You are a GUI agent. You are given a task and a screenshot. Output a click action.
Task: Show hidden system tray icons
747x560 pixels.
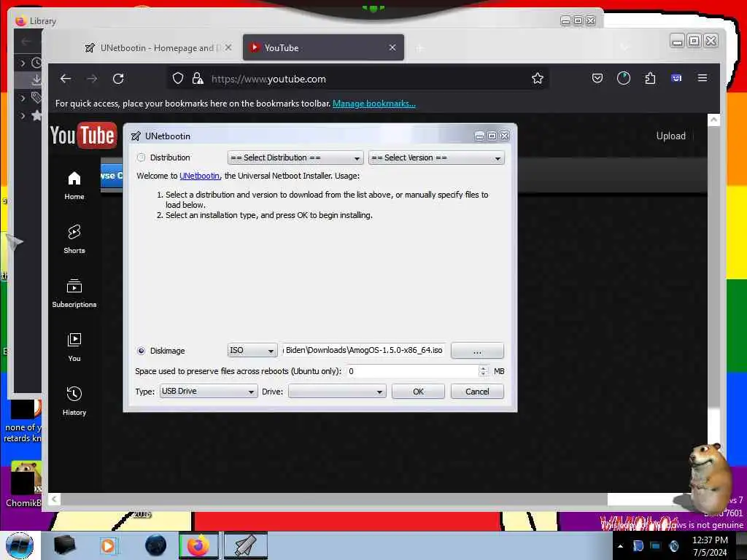(620, 546)
